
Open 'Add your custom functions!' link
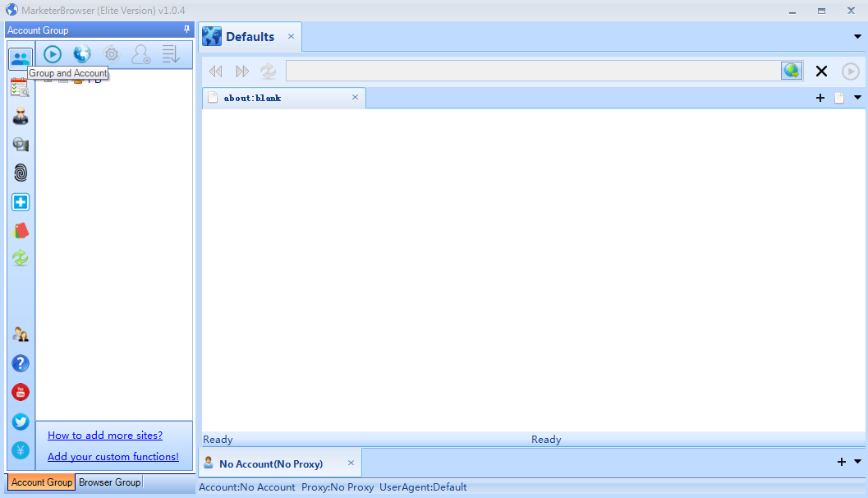pyautogui.click(x=113, y=456)
